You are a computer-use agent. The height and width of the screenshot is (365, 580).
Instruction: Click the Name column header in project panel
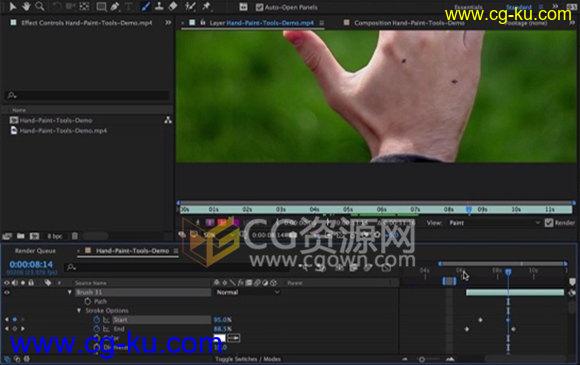coord(19,110)
